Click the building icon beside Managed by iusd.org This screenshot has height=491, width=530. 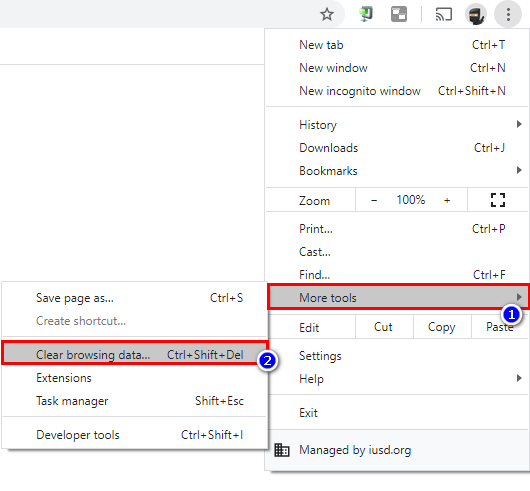point(282,450)
